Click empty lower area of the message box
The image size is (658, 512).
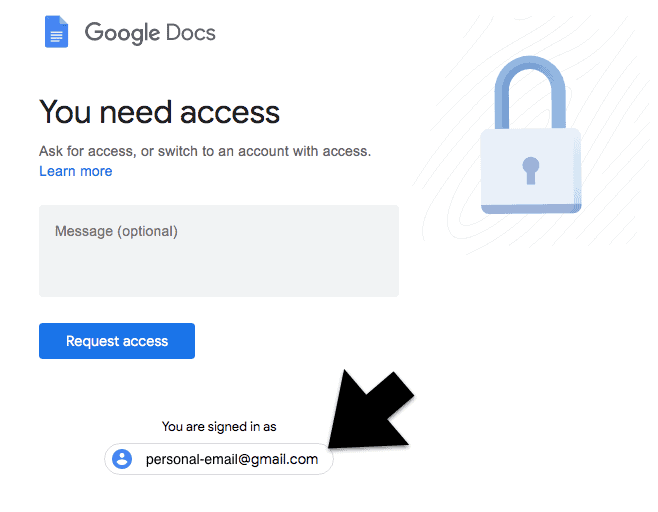pos(219,273)
